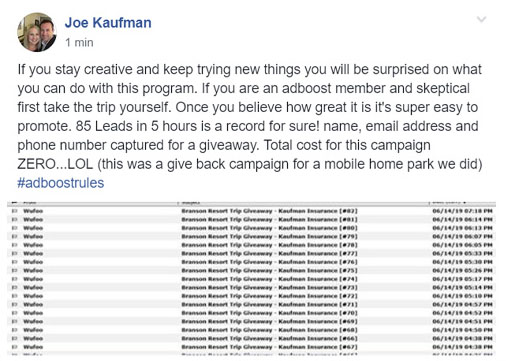Click the flag icon beside giveaway email #72

coord(14,296)
